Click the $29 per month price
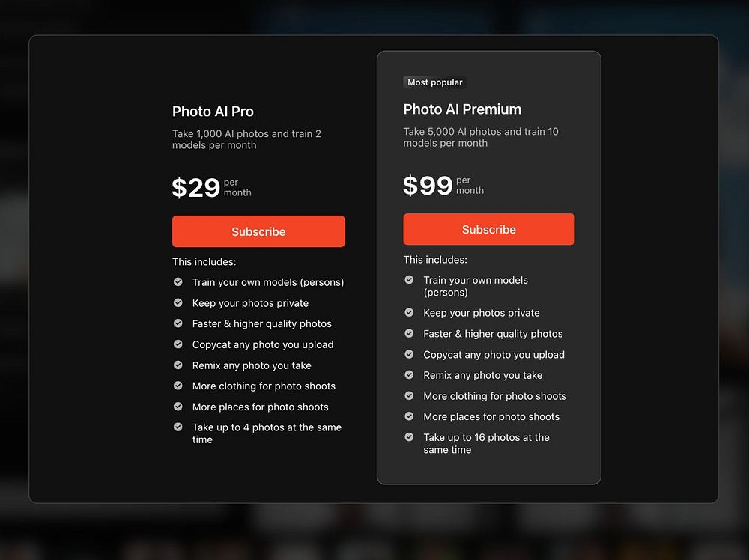The image size is (749, 560). pos(212,187)
